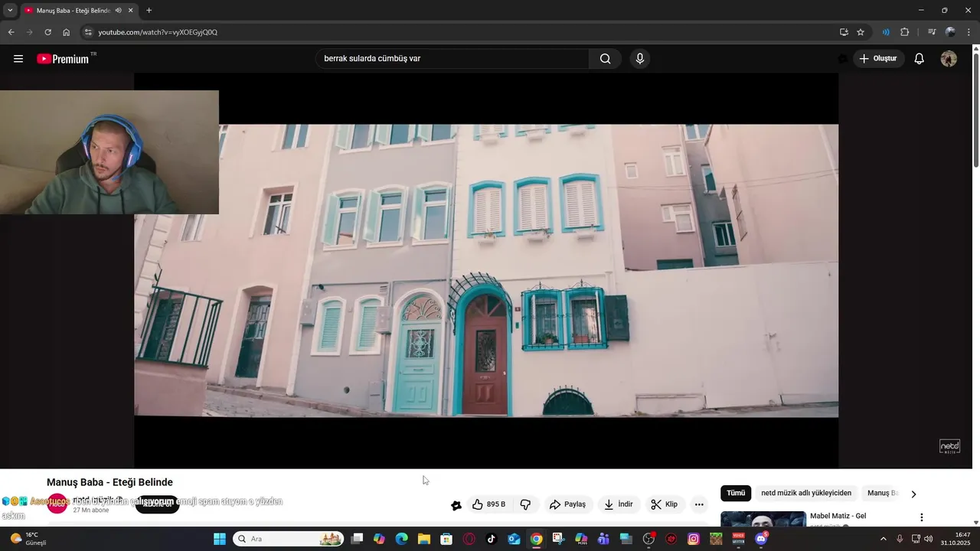View site information icon in address bar
980x551 pixels.
tap(88, 32)
